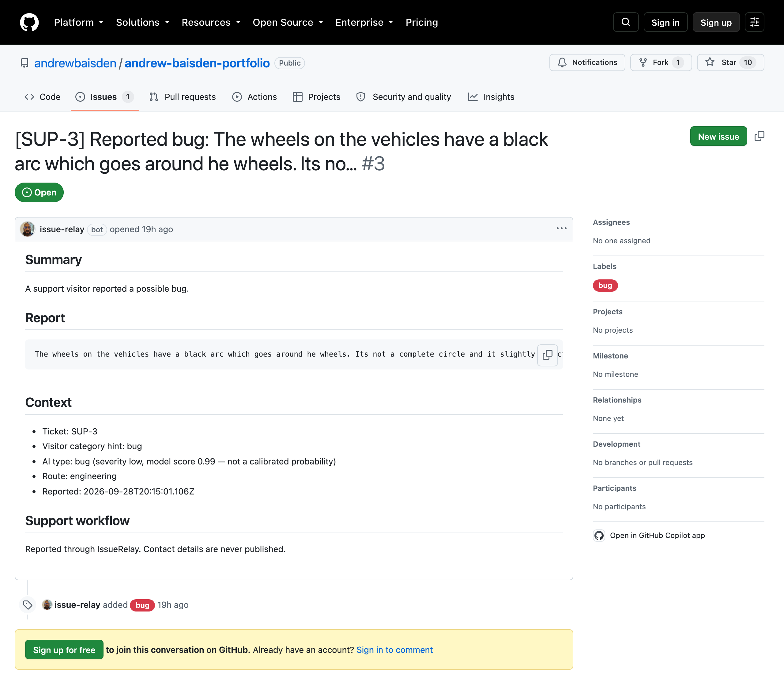Screen dimensions: 784x674
Task: Click the Sign up for free button
Action: pos(64,650)
